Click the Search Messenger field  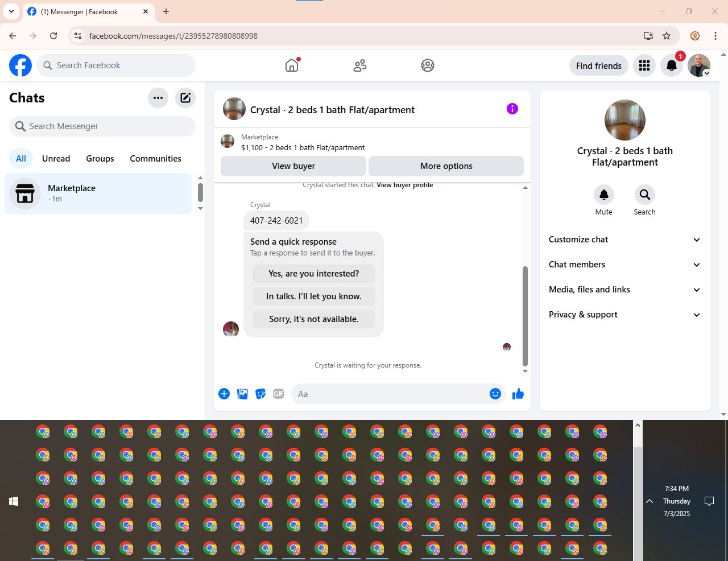102,126
